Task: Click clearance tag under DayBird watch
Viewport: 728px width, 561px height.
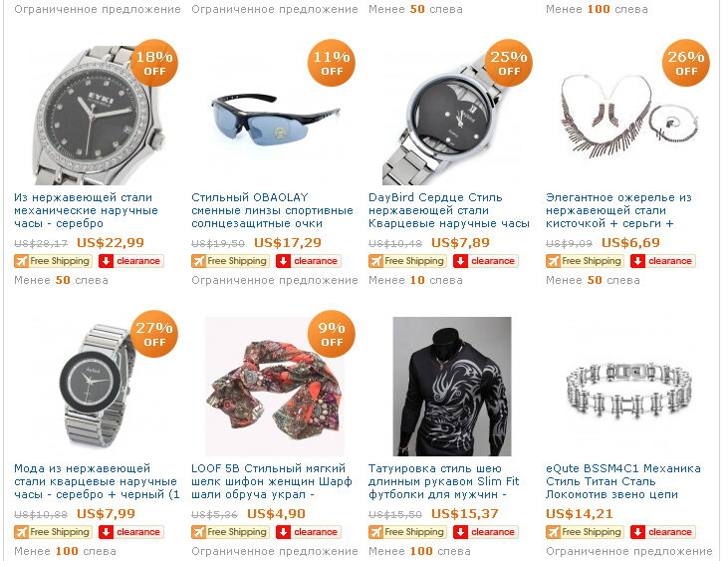Action: click(x=486, y=261)
